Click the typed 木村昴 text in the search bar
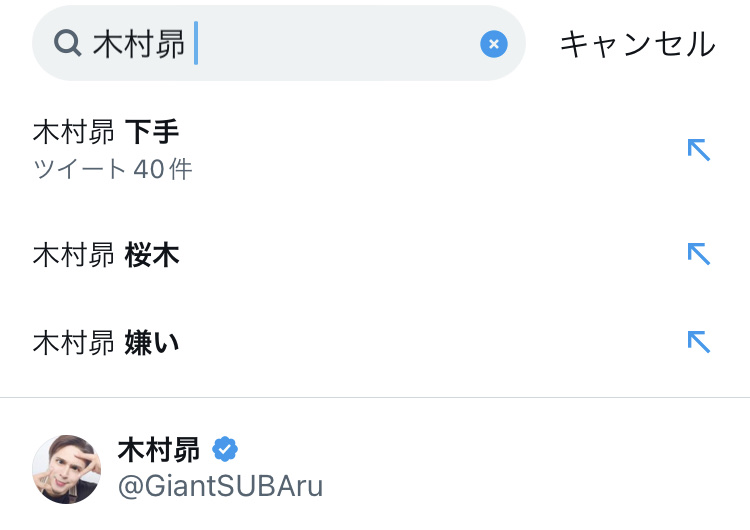 [x=138, y=44]
